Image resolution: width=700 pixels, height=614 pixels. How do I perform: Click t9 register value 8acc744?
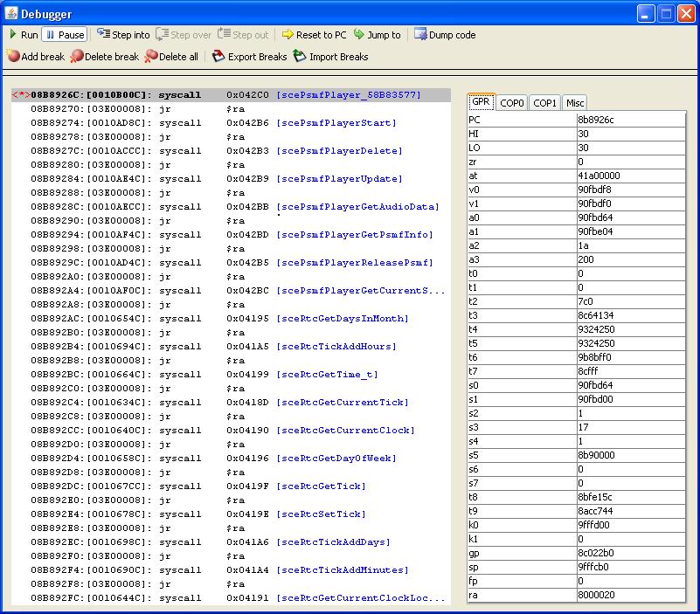[631, 511]
